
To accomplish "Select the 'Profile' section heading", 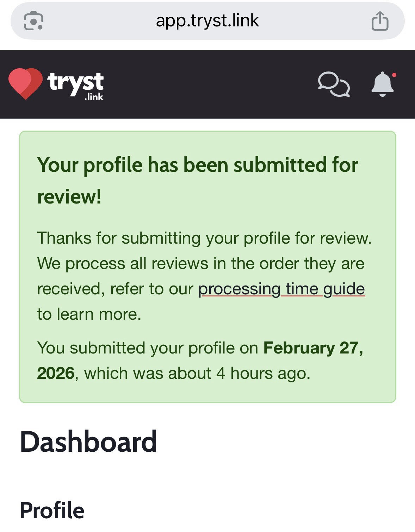I will tap(52, 511).
